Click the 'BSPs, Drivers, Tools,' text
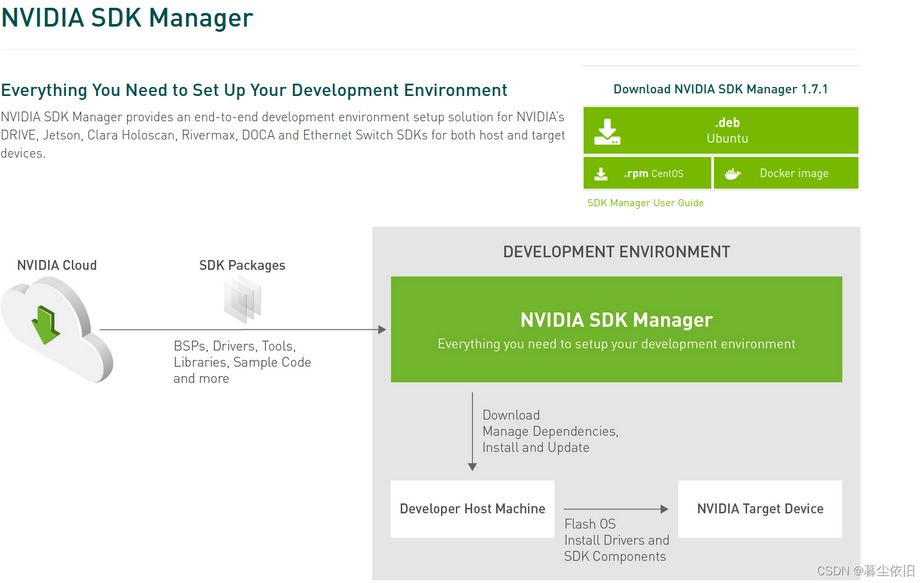 tap(235, 346)
